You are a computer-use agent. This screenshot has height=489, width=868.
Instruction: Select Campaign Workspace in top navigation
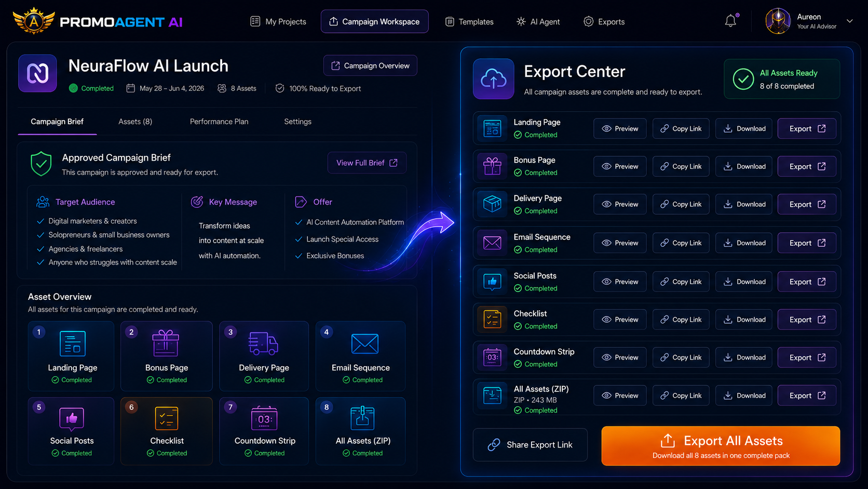click(x=374, y=21)
